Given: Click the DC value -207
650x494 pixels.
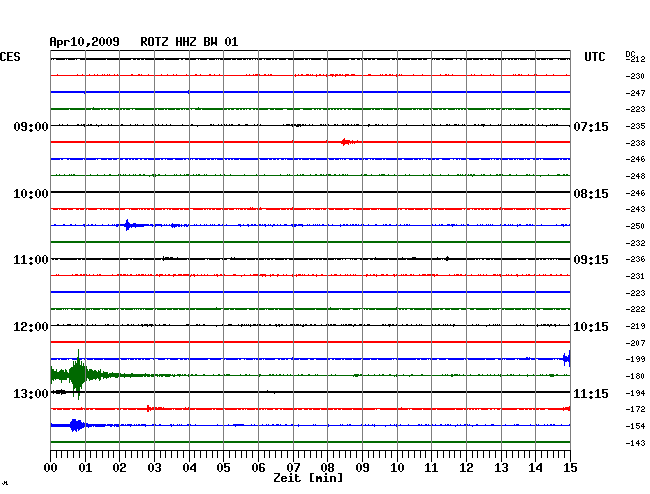Looking at the screenshot, I should pyautogui.click(x=635, y=343).
